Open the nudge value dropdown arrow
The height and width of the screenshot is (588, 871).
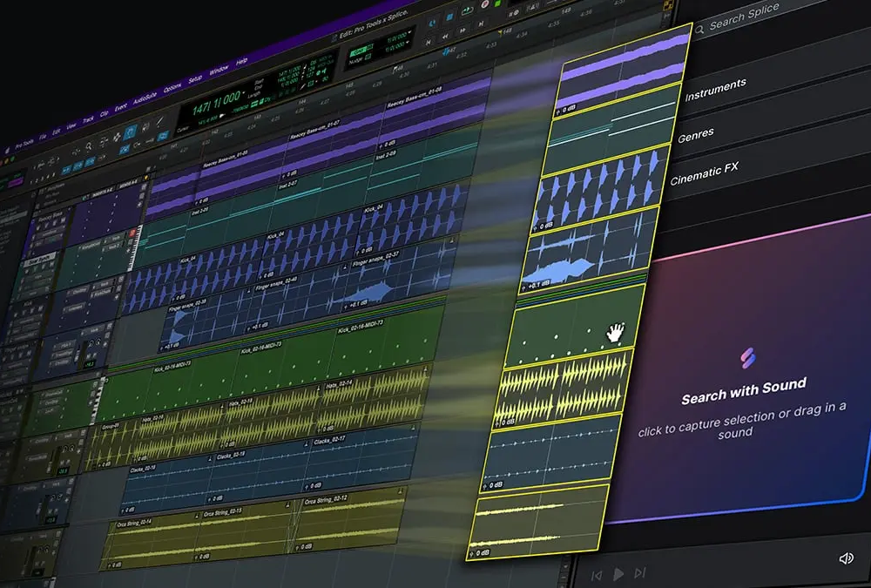pos(407,44)
